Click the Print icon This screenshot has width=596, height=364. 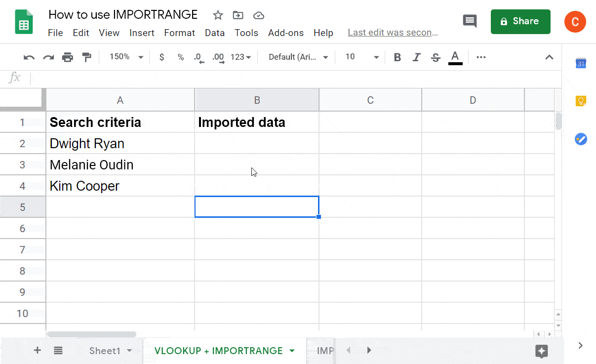point(68,57)
